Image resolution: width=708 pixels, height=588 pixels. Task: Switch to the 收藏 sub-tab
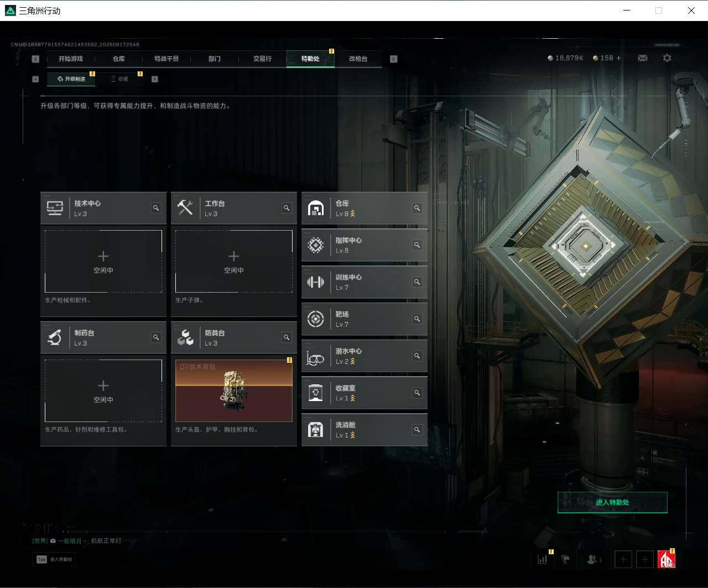pos(119,79)
